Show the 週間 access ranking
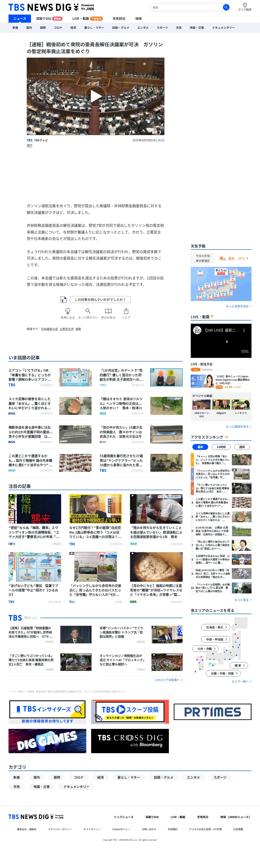Screen dimensions: 260x868 (x=242, y=447)
